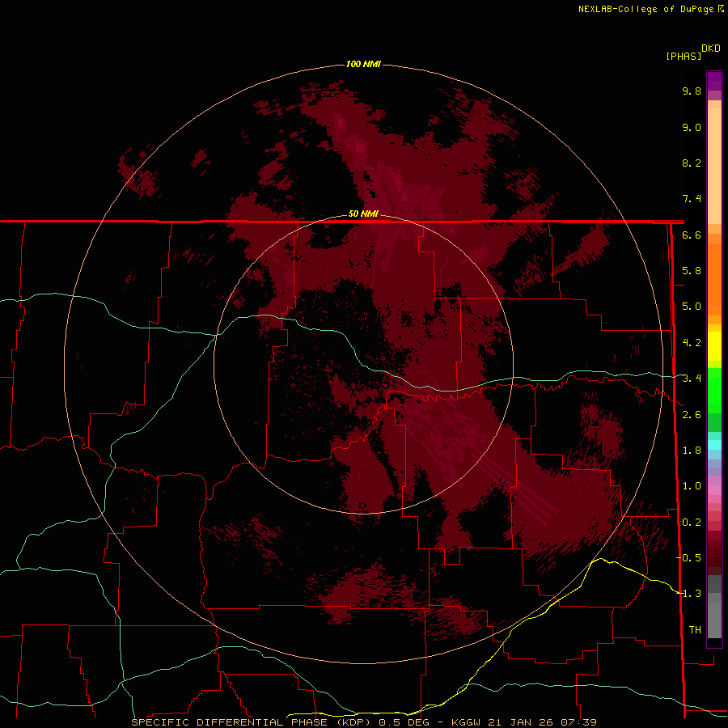Click the Specific Differential Phase caption
728x728 pixels.
pyautogui.click(x=363, y=722)
